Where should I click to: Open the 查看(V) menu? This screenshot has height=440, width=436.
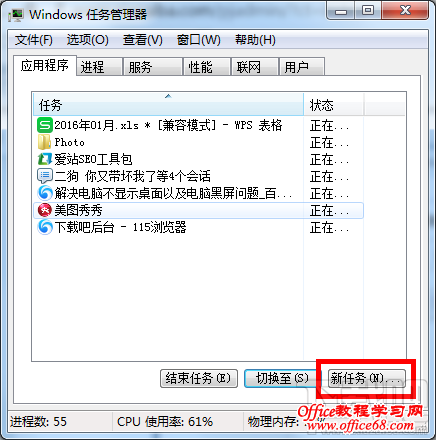143,40
